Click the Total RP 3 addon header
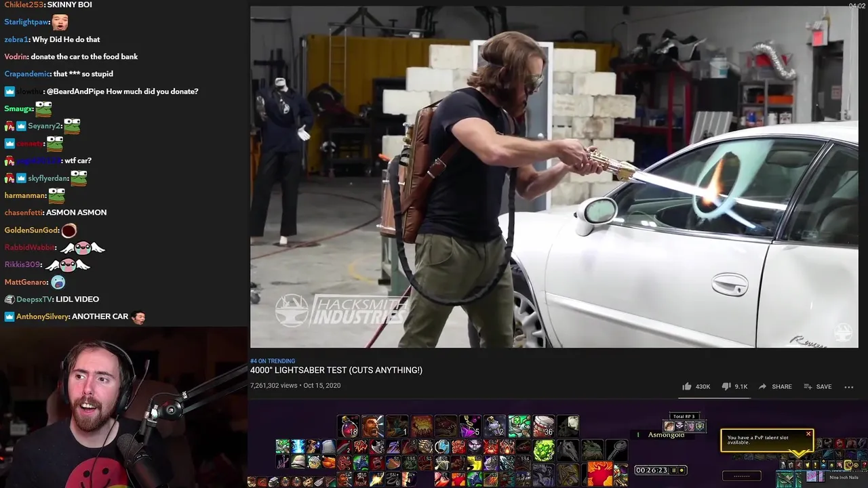The image size is (868, 488). tap(684, 416)
